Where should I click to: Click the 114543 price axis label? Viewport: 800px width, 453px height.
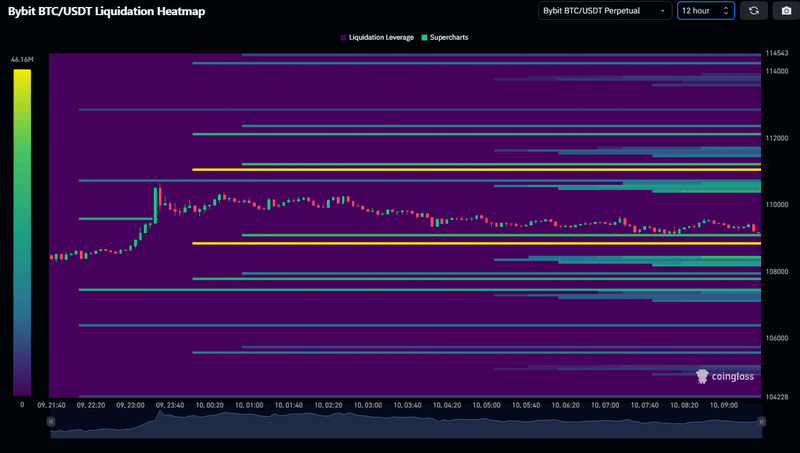(x=777, y=53)
